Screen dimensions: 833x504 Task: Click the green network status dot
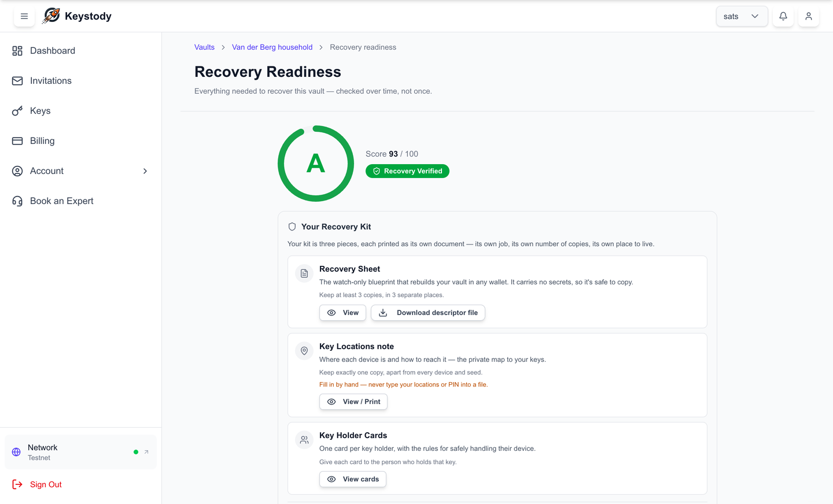pos(136,452)
